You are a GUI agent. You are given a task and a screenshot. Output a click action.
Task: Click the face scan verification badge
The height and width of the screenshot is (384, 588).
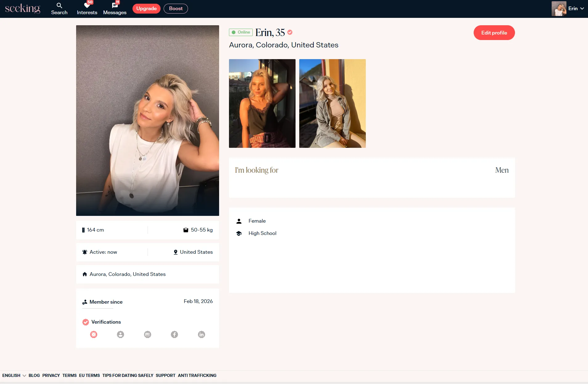pyautogui.click(x=94, y=334)
